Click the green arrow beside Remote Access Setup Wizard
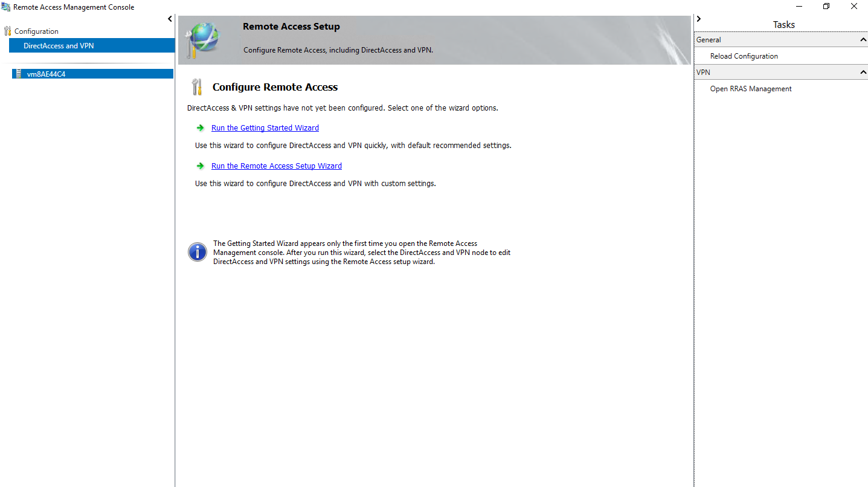868x487 pixels. tap(200, 166)
